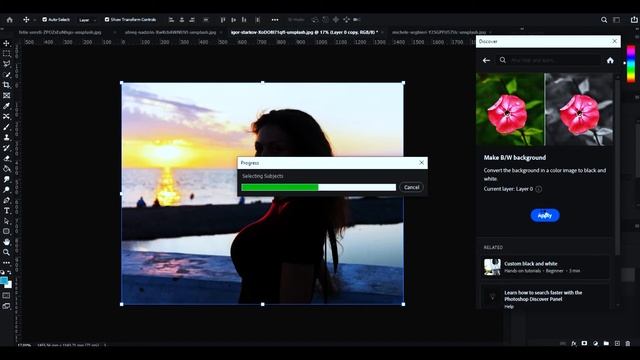Open more align options three-dots
The image size is (640, 360).
click(x=275, y=20)
